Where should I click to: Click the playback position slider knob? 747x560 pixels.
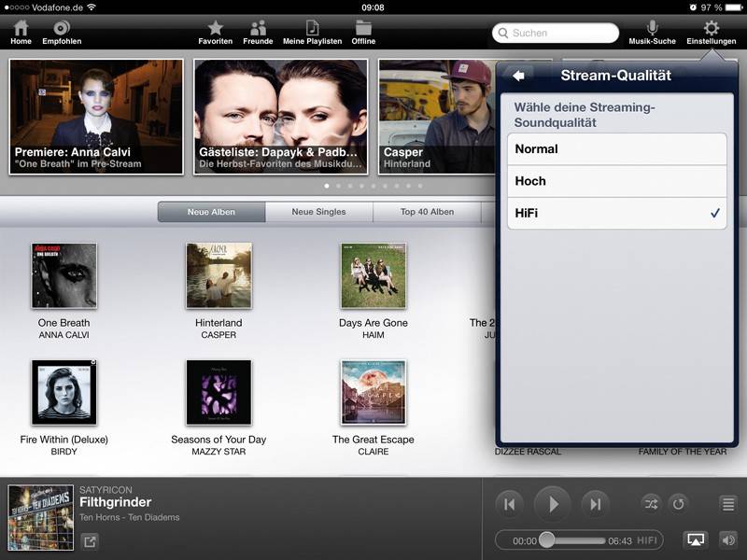[547, 540]
